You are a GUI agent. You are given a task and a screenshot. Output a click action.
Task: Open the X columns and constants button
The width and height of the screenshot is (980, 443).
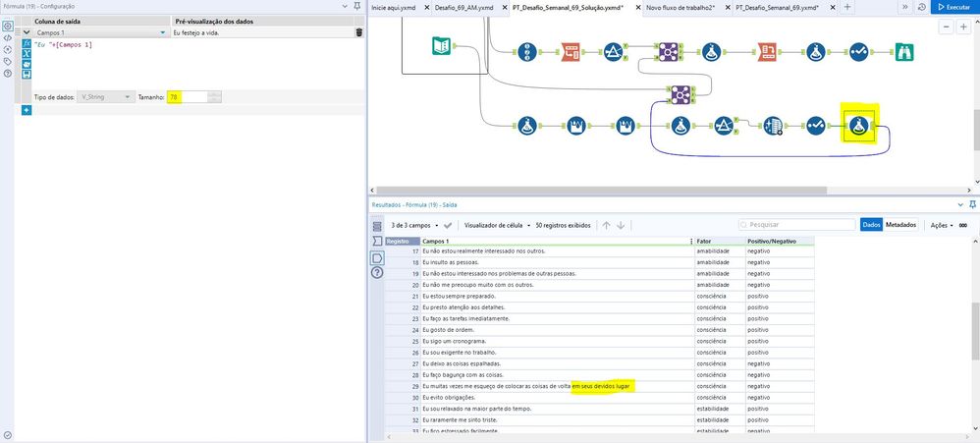coord(27,54)
